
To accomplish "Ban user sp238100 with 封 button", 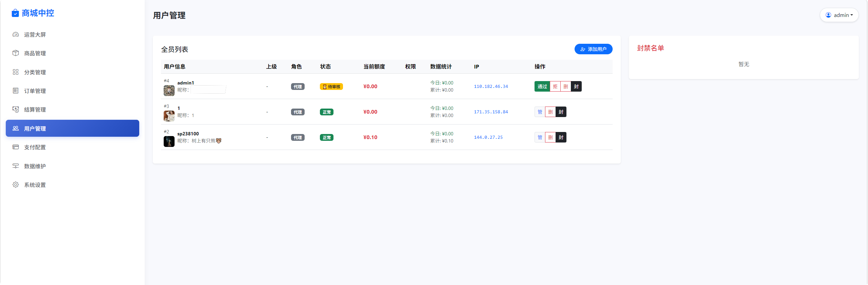I will (561, 137).
